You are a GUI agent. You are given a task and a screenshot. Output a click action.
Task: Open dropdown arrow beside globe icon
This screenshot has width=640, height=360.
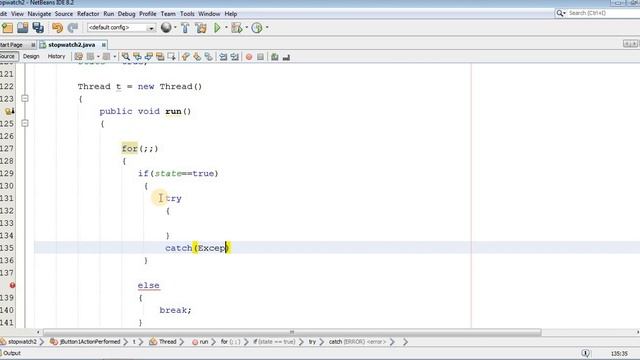pos(176,28)
